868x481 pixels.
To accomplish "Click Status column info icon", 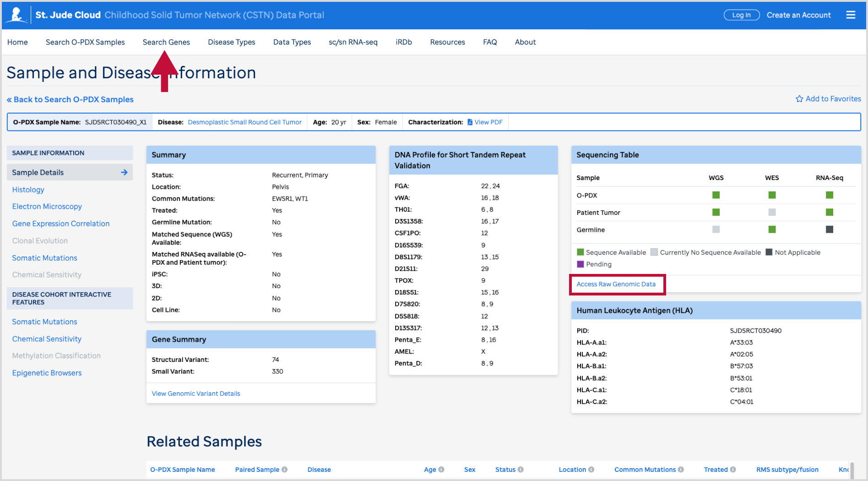I will (521, 470).
